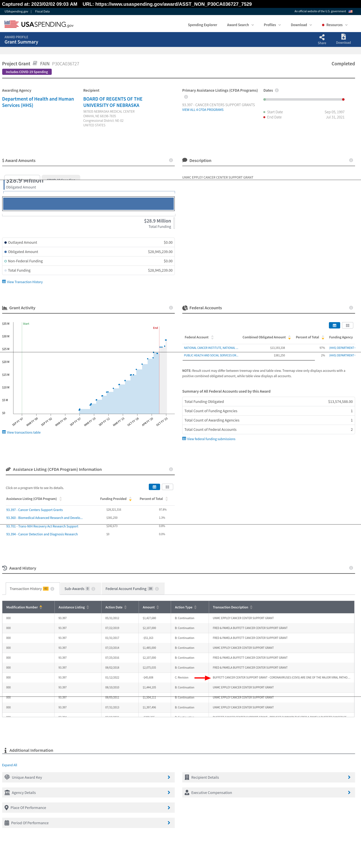
Task: Open Board of Regents University of Nebraska link
Action: coord(113,102)
